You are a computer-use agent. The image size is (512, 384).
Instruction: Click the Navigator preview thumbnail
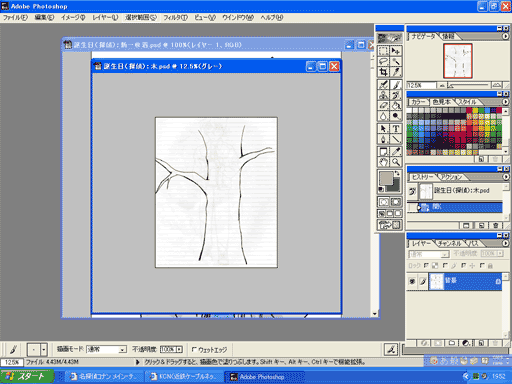click(x=458, y=61)
